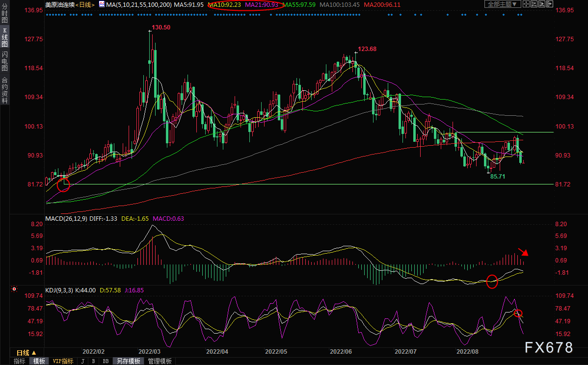The height and width of the screenshot is (365, 588).
Task: Click the crosshair cursor icon
Action: [526, 4]
